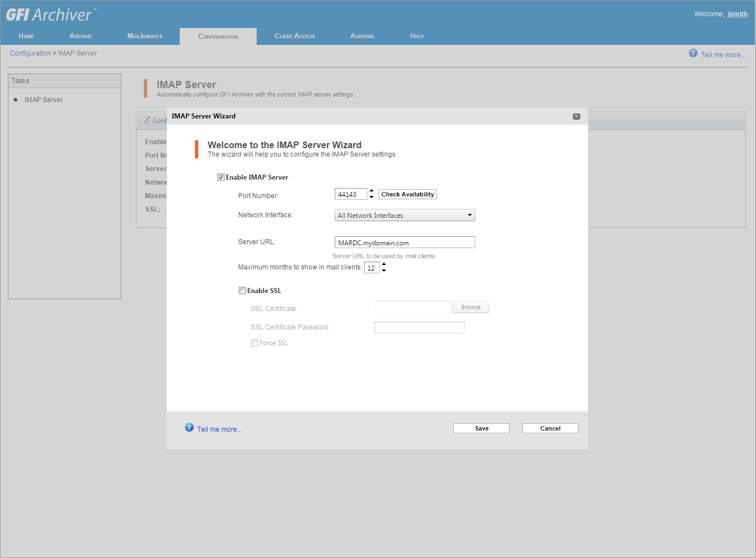The width and height of the screenshot is (756, 558).
Task: Click the Tasks panel header
Action: point(65,81)
